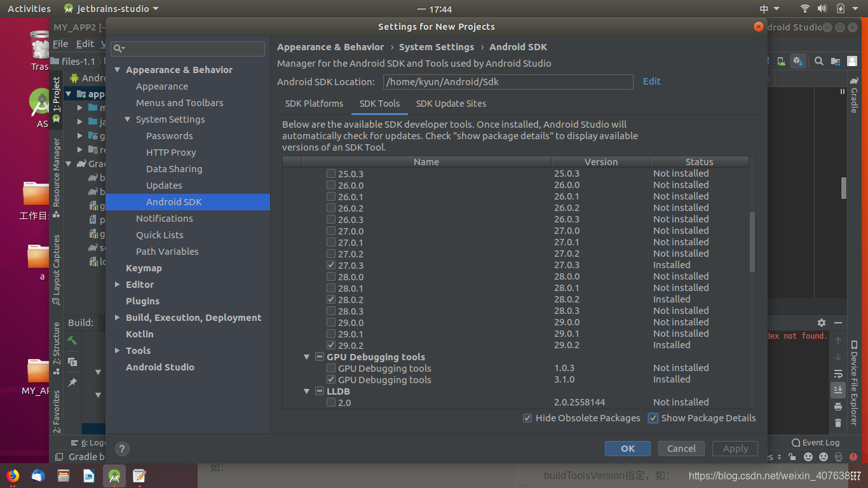868x488 pixels.
Task: Click the green hammer build icon
Action: click(72, 341)
